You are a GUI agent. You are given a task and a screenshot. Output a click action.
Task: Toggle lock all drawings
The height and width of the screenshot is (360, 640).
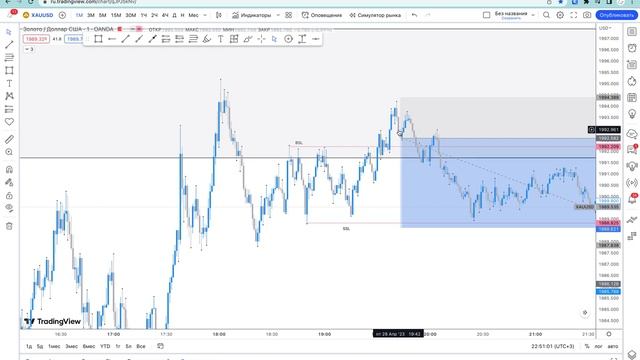click(9, 196)
